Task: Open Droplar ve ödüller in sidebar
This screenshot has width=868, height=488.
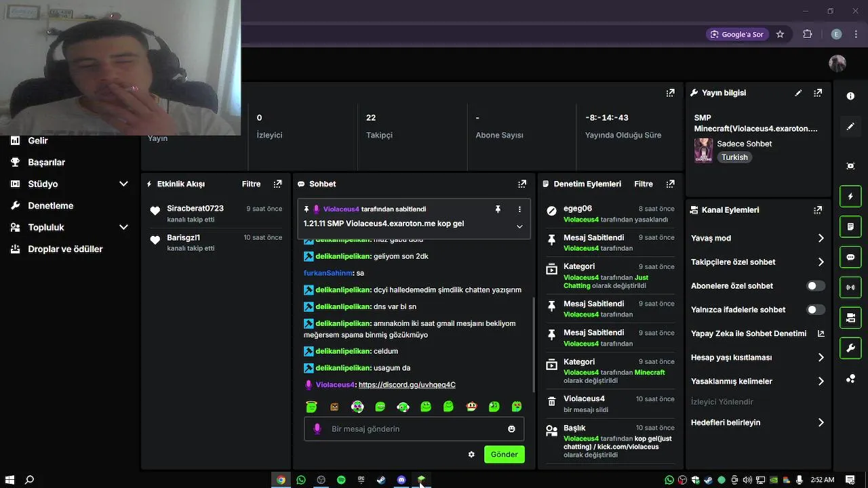Action: 65,249
